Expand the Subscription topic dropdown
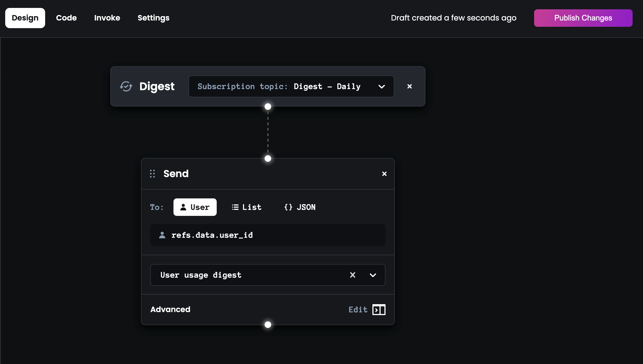Viewport: 643px width, 364px height. point(382,86)
